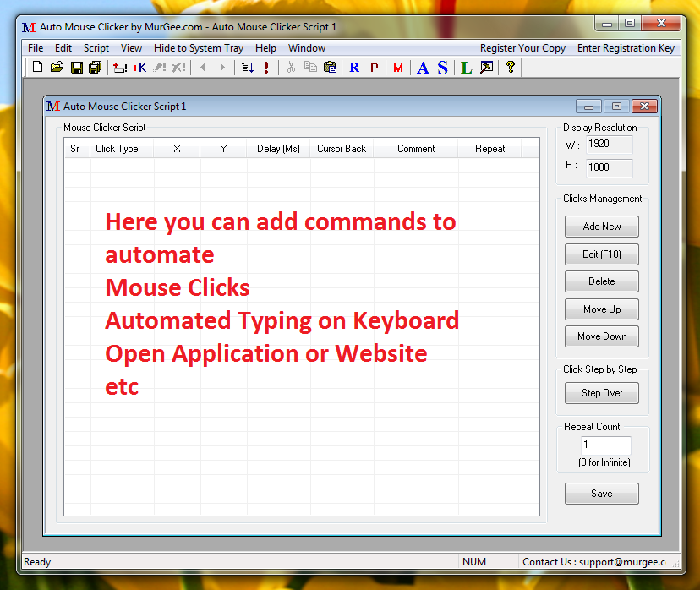Image resolution: width=700 pixels, height=590 pixels.
Task: Paste a copied command using the paste icon
Action: click(330, 68)
